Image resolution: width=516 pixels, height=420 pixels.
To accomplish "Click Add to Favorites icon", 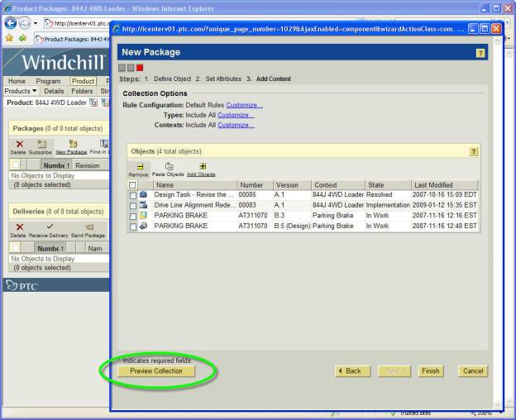I will 22,39.
